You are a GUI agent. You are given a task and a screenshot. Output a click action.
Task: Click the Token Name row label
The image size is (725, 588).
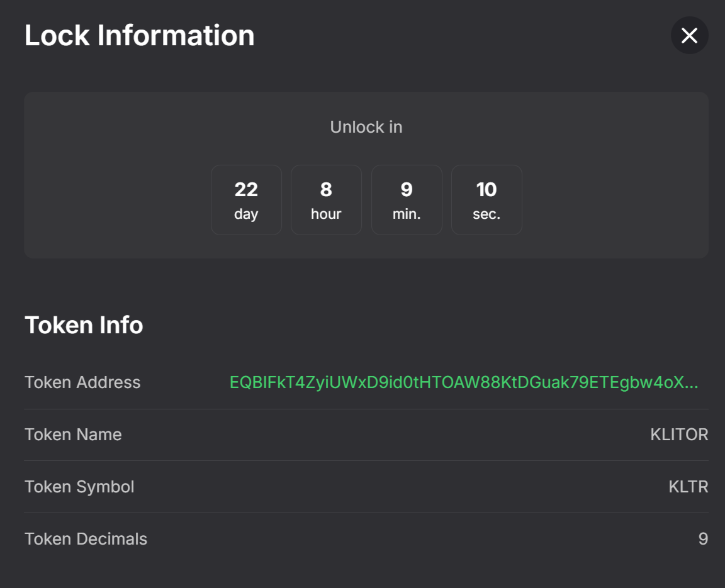point(73,435)
